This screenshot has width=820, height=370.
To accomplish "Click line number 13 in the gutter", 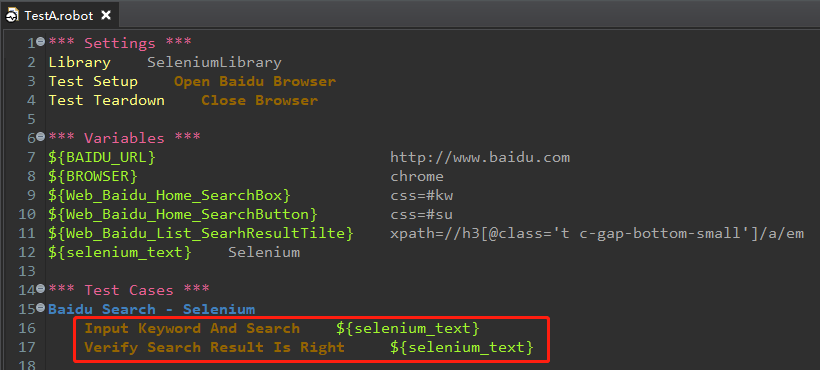I will pos(27,271).
